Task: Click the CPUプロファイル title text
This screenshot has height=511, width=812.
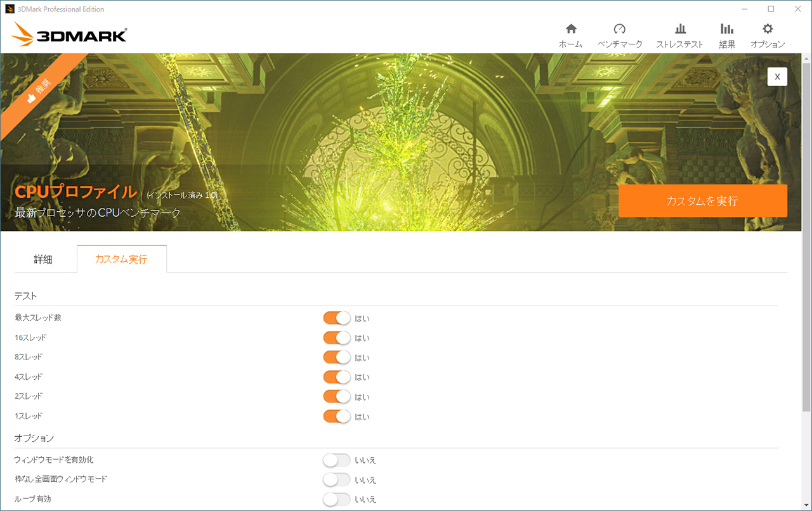Action: pos(75,192)
